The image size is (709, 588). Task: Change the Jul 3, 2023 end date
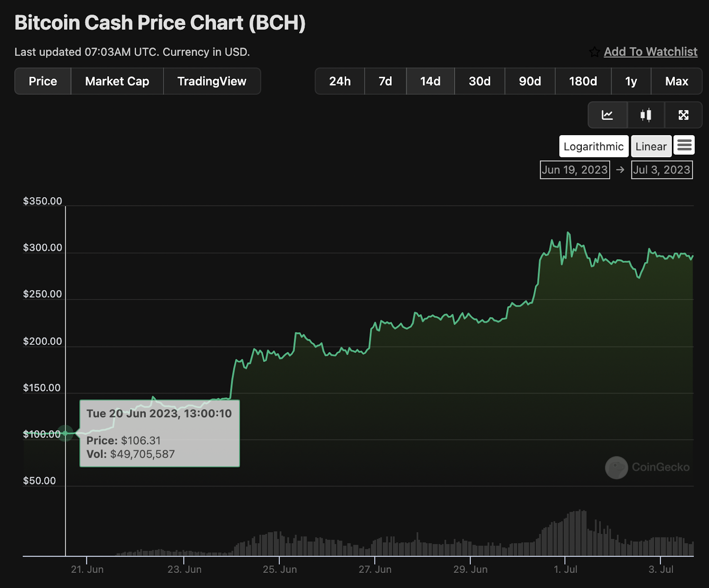coord(661,169)
